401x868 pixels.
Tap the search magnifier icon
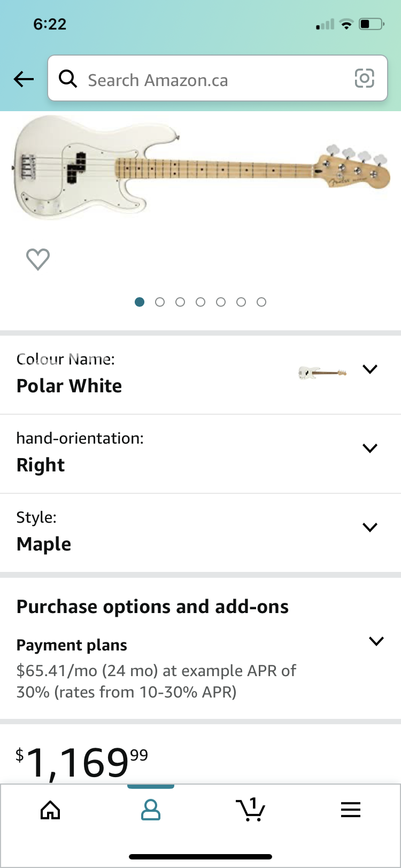pos(68,79)
